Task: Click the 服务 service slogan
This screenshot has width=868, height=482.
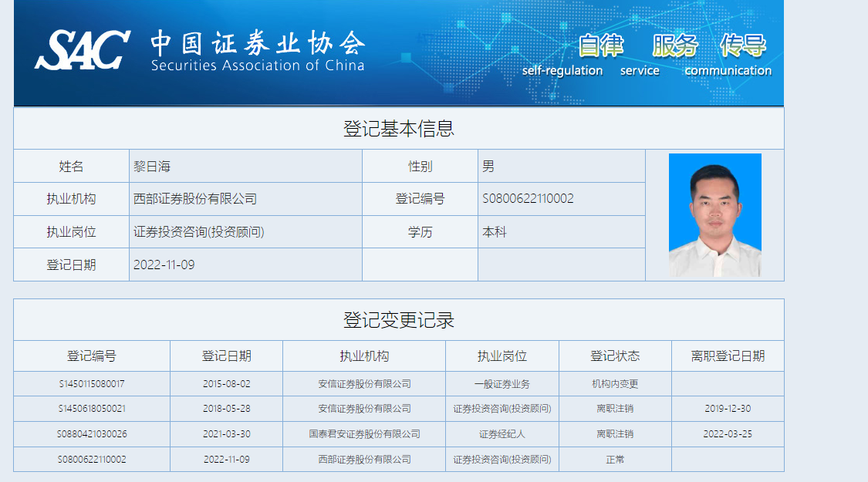Action: tap(674, 46)
